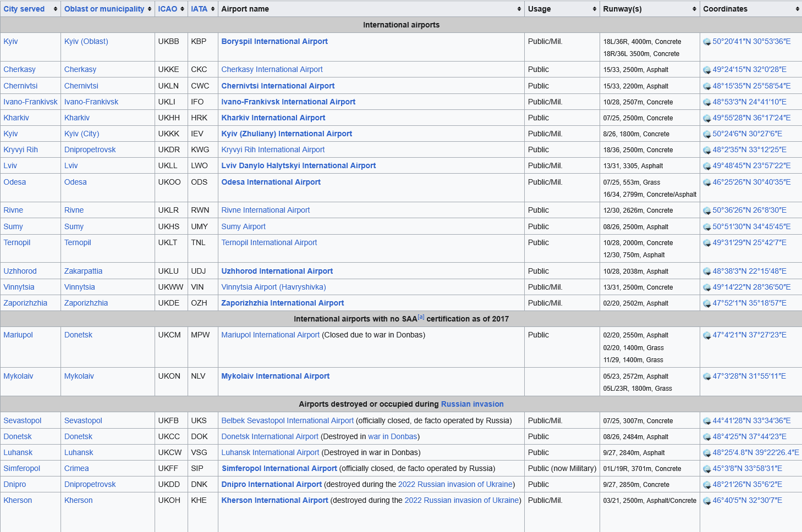The height and width of the screenshot is (532, 802).
Task: Open 2022 Russian invasion link in Kherson row
Action: (x=462, y=500)
